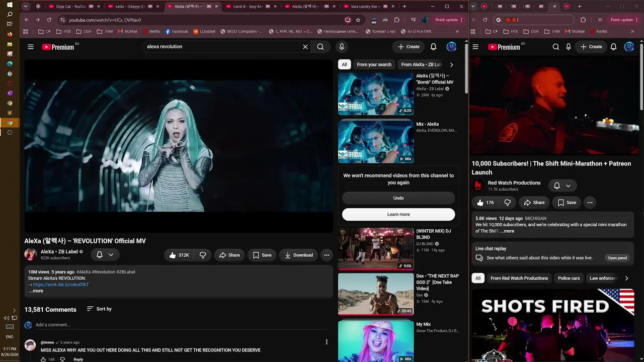This screenshot has height=362, width=644.
Task: Open the Windows Start menu
Action: [x=10, y=5]
